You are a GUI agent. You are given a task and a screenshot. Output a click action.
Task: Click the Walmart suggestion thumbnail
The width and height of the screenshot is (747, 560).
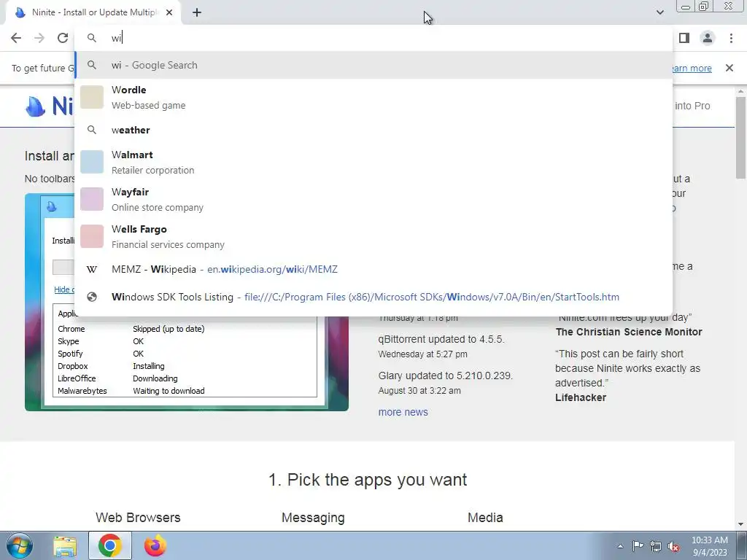pos(92,162)
